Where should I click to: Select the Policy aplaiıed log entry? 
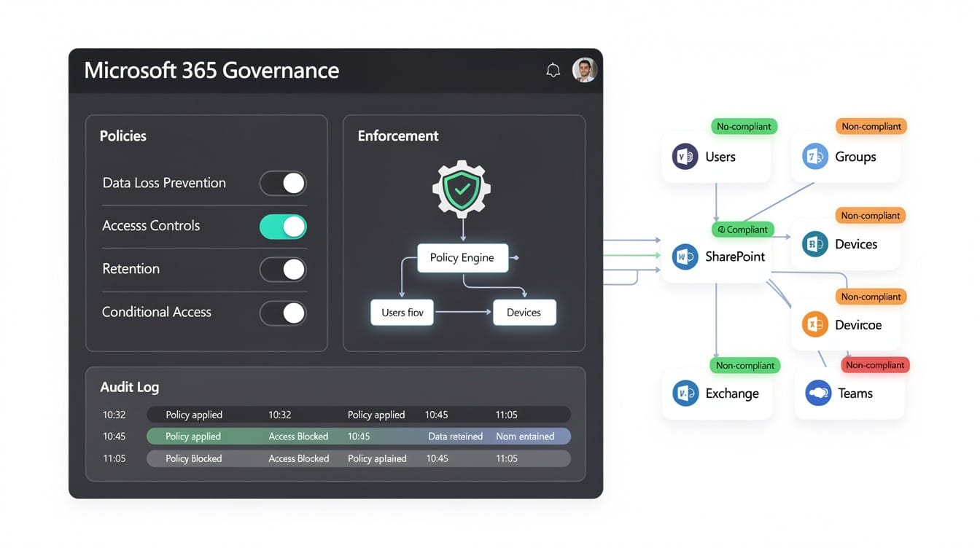coord(377,458)
